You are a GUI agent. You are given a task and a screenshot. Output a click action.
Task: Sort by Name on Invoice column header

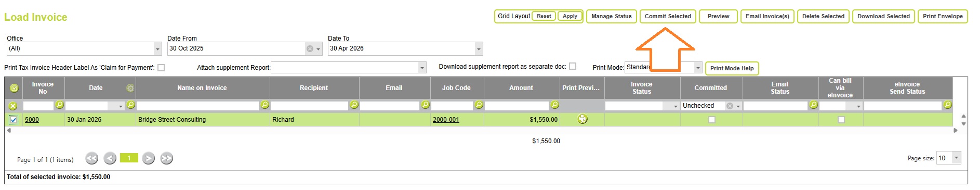(x=202, y=88)
